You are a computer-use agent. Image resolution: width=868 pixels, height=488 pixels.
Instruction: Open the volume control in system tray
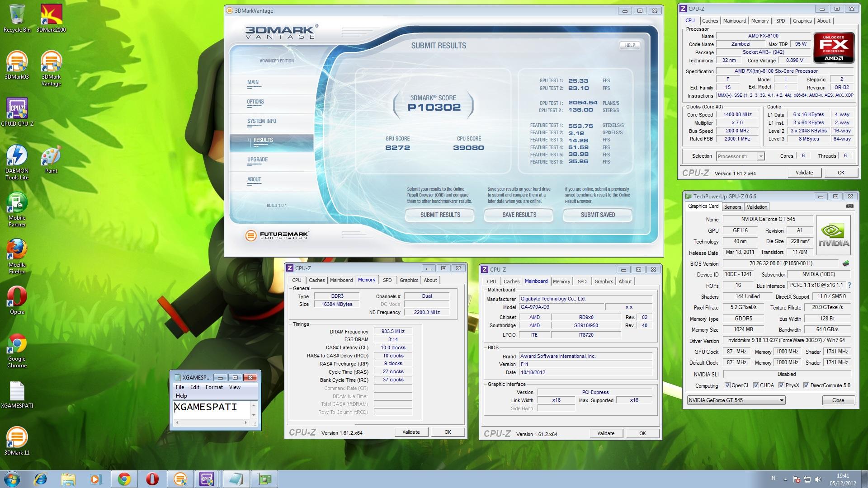tap(817, 479)
